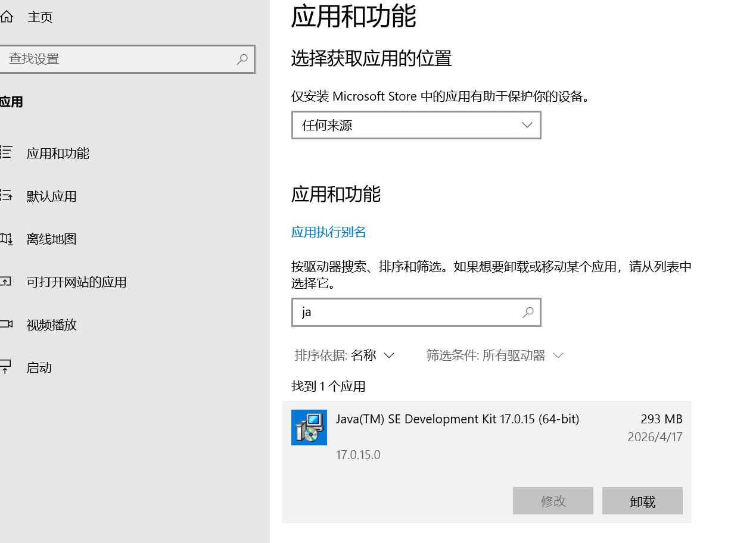This screenshot has width=756, height=543.
Task: Open 启动 settings page
Action: [x=39, y=367]
